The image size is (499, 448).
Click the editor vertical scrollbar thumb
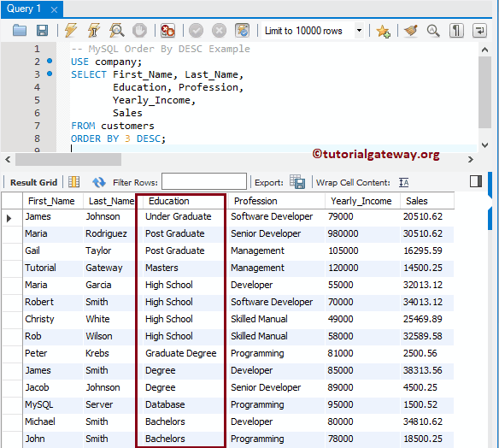[x=485, y=92]
